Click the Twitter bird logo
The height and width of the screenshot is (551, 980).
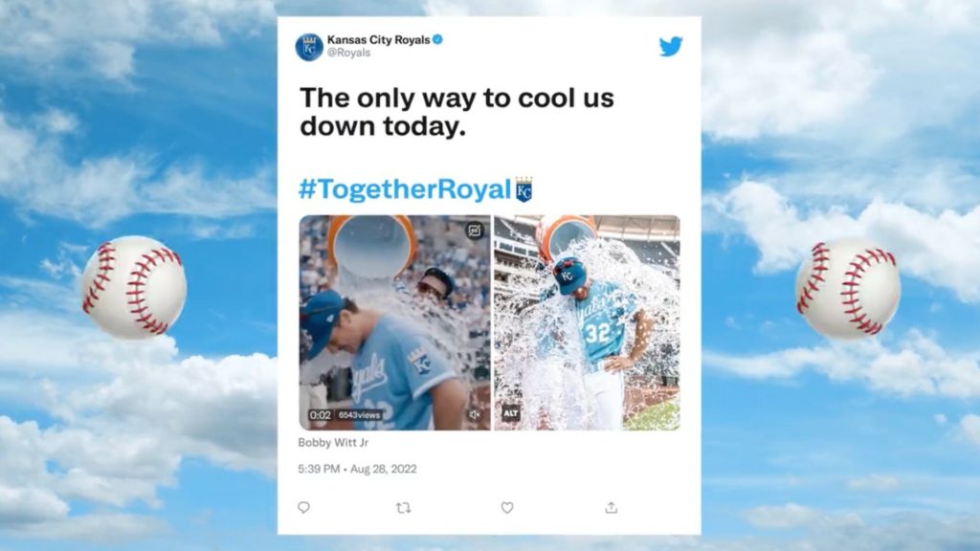671,46
